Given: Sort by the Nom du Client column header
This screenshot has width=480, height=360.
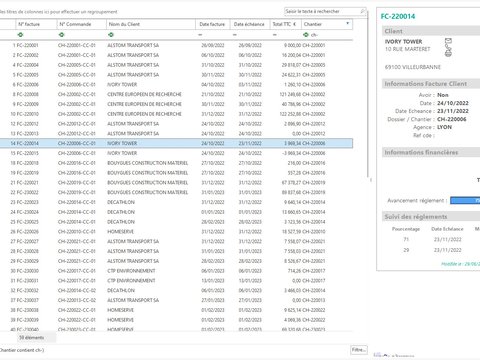Looking at the screenshot, I should click(x=151, y=24).
